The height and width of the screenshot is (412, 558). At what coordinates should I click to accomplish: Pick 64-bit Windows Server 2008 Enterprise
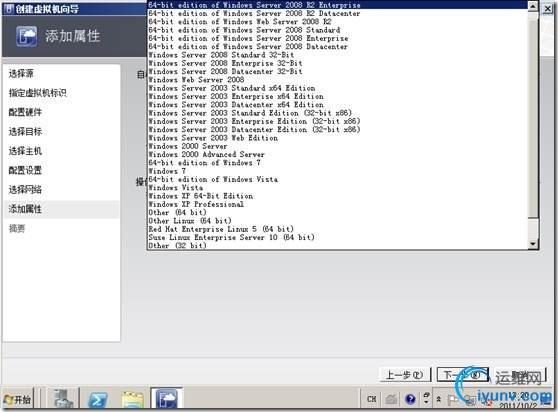(337, 38)
